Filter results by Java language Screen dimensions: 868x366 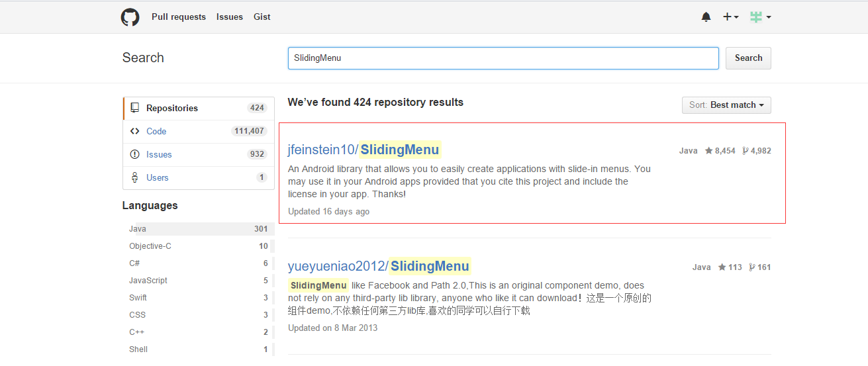point(199,229)
